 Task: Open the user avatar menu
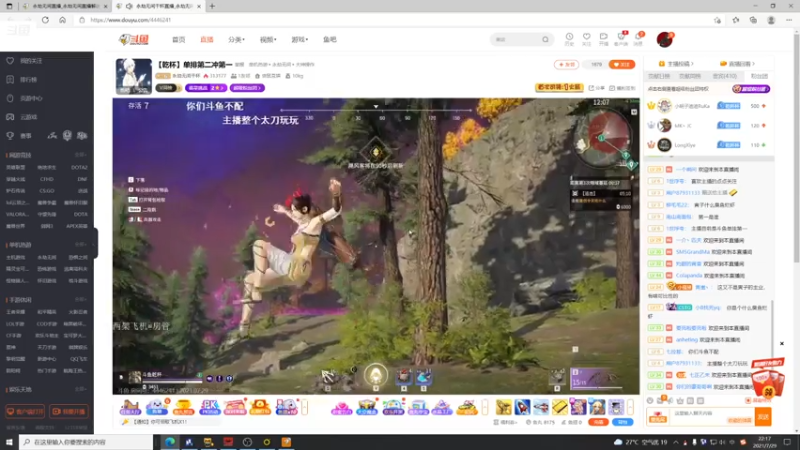click(x=665, y=39)
